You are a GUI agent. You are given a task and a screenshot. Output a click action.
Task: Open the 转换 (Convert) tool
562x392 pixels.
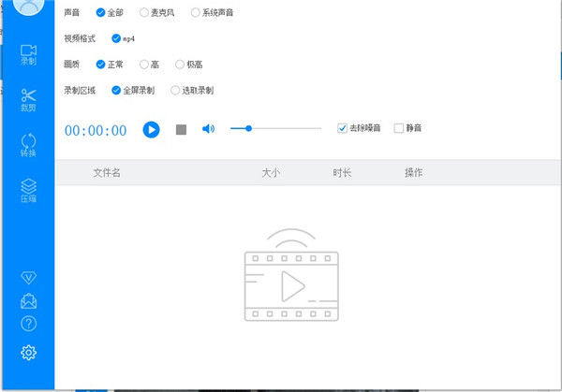tap(28, 146)
